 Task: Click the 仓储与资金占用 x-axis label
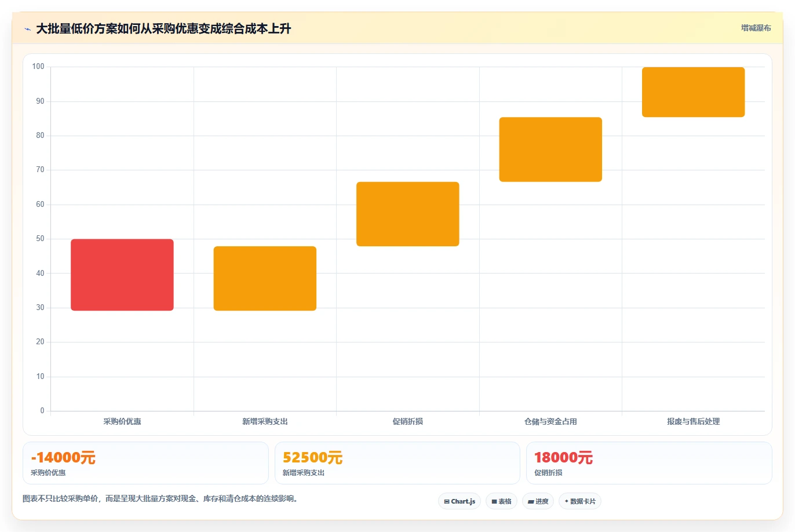[x=550, y=421]
